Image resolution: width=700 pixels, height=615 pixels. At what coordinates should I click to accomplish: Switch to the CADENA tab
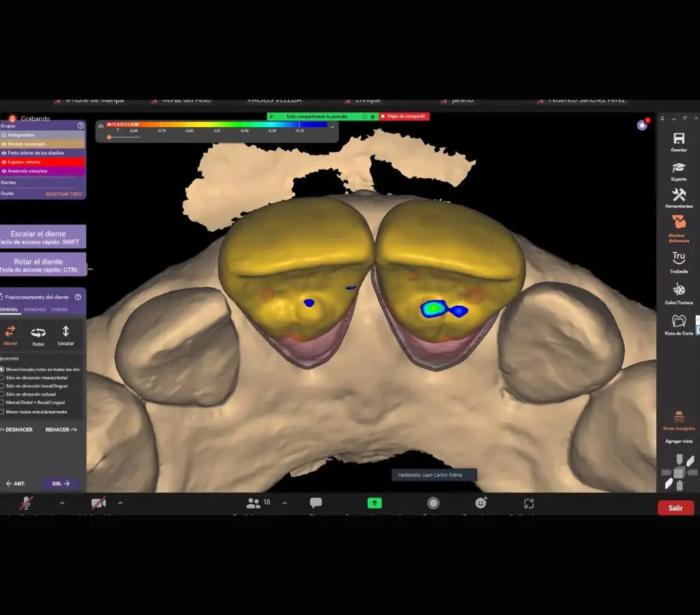pyautogui.click(x=59, y=309)
